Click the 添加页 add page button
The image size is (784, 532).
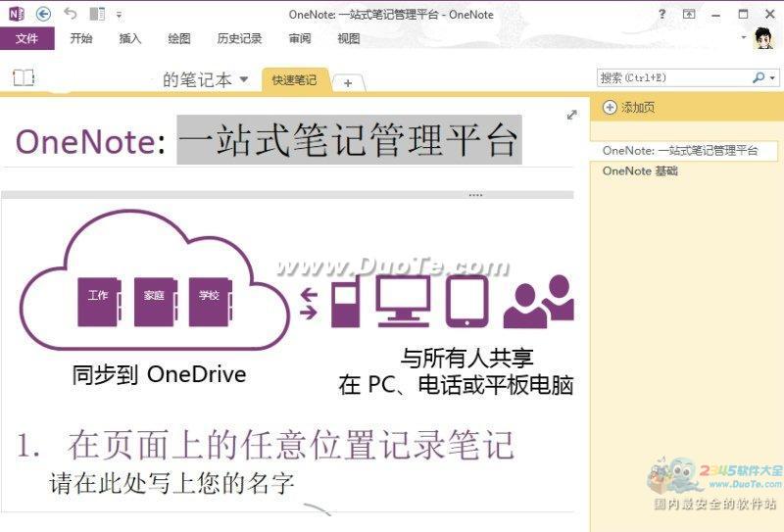[x=629, y=108]
